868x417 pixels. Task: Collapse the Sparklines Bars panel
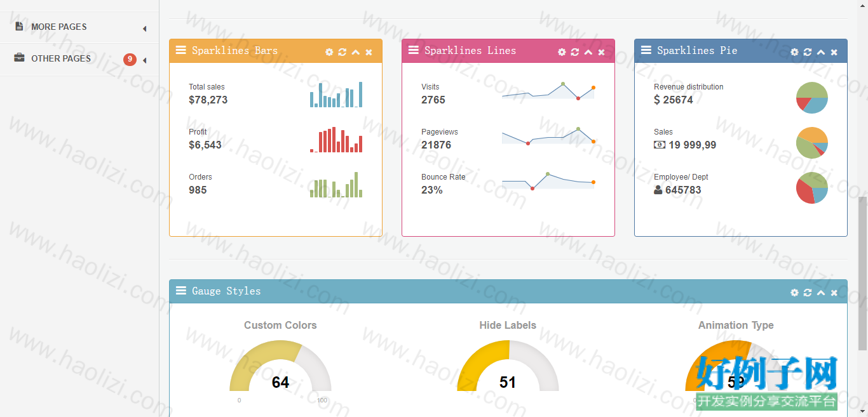pos(356,52)
